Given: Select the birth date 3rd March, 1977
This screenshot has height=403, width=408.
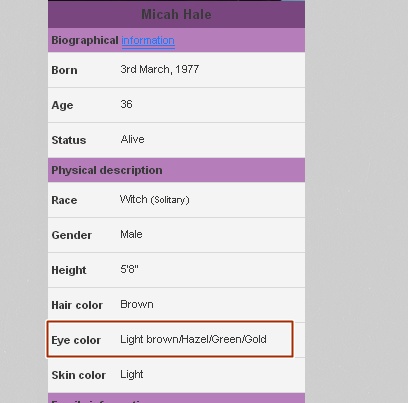Looking at the screenshot, I should point(160,69).
